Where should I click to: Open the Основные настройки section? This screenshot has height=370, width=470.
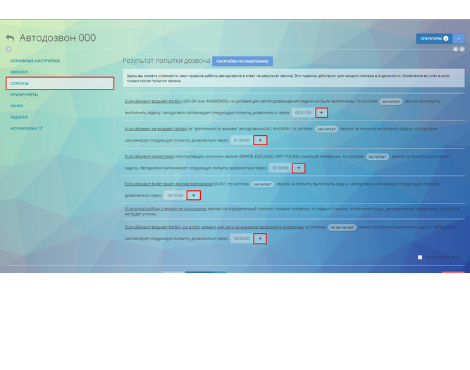(x=35, y=61)
